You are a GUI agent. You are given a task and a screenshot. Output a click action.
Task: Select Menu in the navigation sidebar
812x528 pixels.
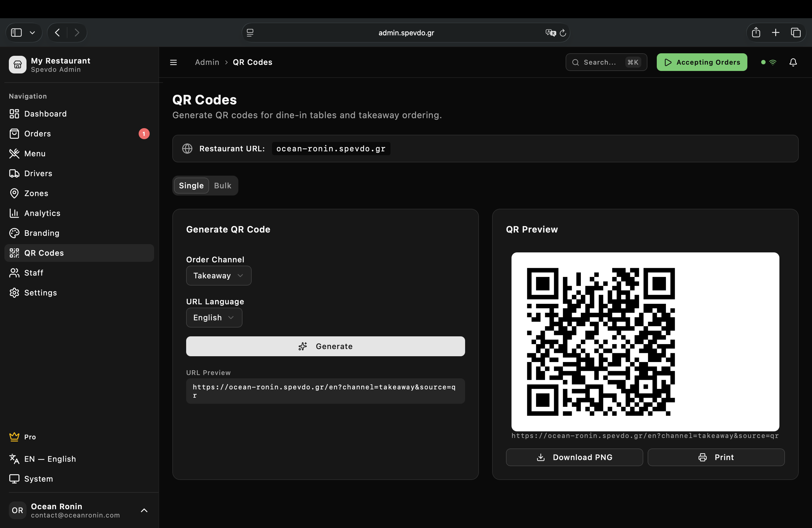[x=35, y=154]
